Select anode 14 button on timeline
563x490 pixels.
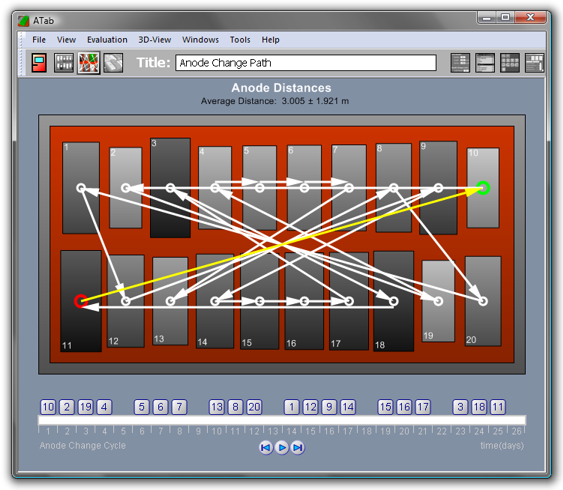348,407
